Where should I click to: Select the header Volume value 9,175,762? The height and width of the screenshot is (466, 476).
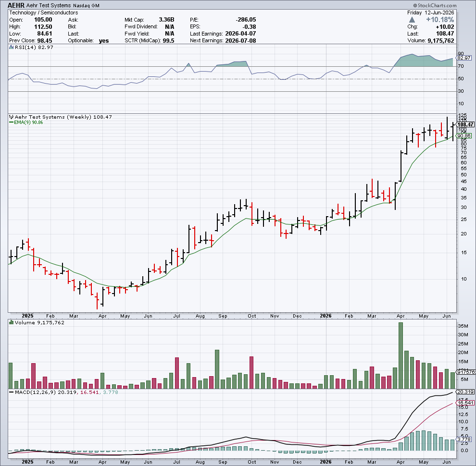coord(441,41)
